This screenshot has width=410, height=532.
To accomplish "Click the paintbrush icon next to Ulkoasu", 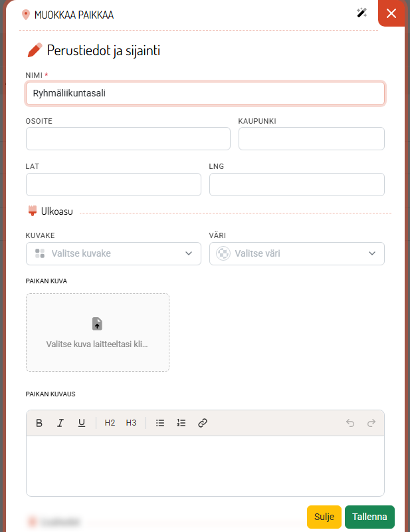I will coord(32,211).
